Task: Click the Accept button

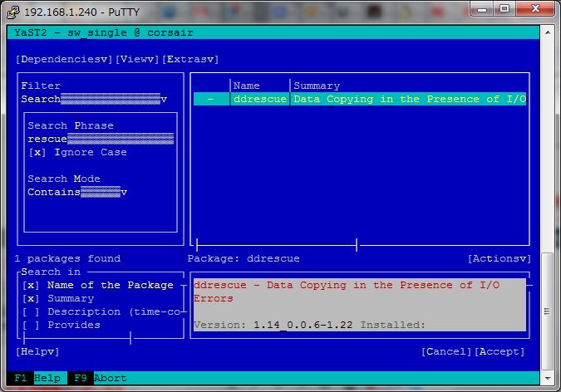Action: coord(499,351)
